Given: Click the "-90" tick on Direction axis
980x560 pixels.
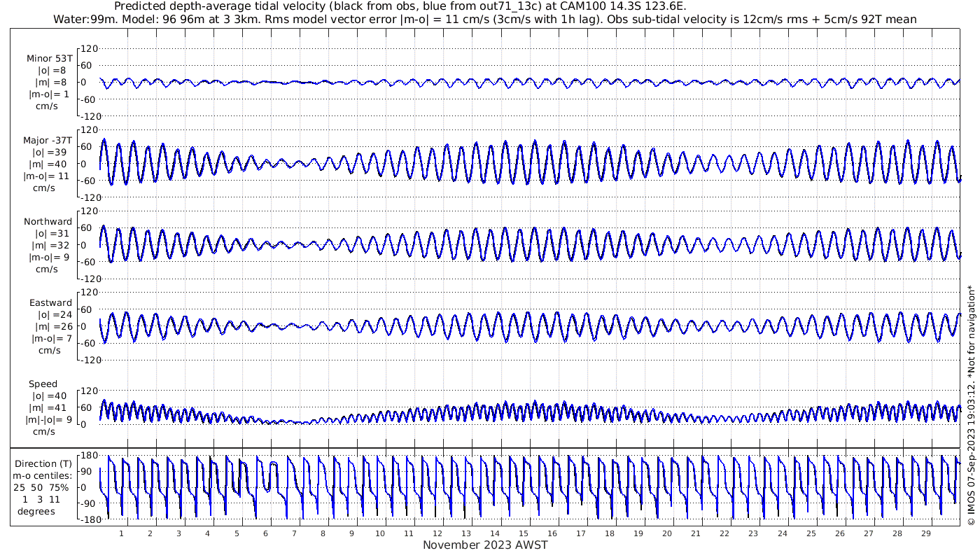Looking at the screenshot, I should click(x=88, y=503).
